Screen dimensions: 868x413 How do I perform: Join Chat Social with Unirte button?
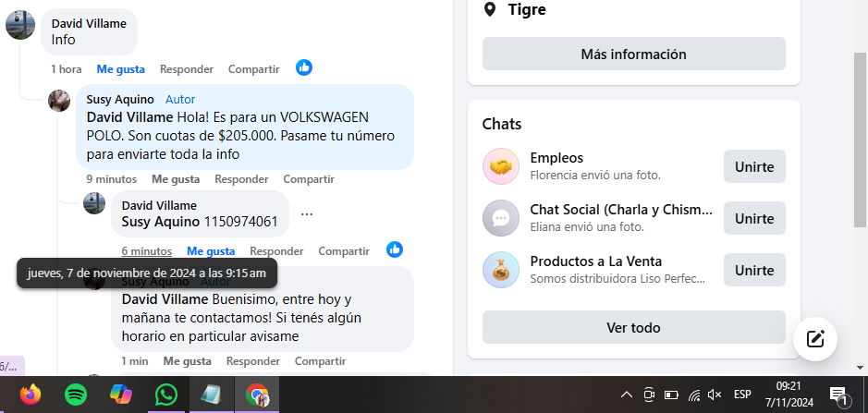tap(754, 219)
